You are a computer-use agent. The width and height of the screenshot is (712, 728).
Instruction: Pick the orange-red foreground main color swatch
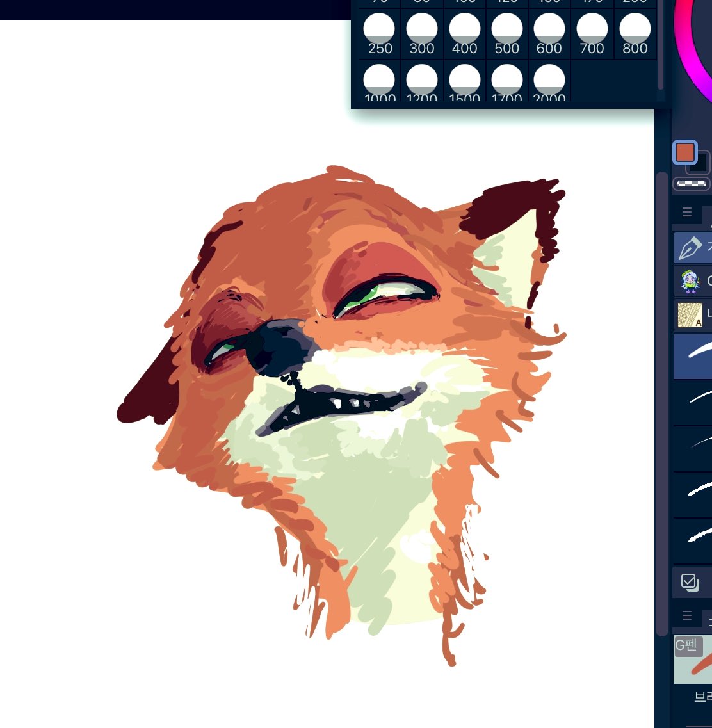(x=685, y=152)
